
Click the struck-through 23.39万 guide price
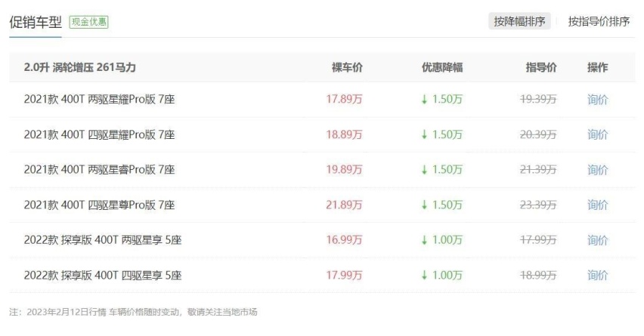click(538, 205)
